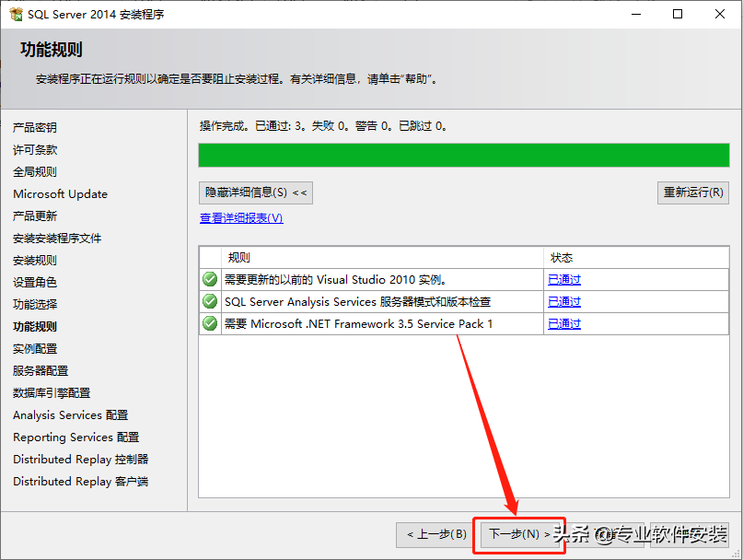Click green check icon for .NET Framework 3.5 rule
The height and width of the screenshot is (560, 743).
(x=210, y=323)
